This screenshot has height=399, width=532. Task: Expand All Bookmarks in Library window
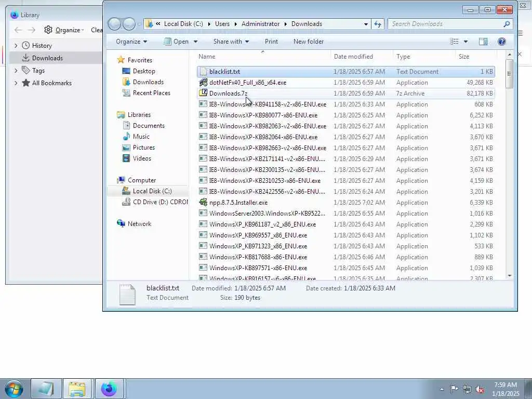click(16, 83)
